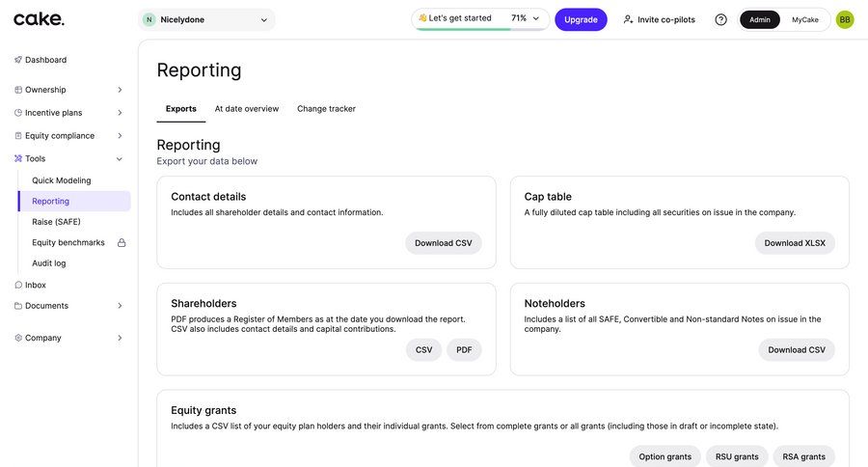Expand the Equity compliance chevron
The height and width of the screenshot is (467, 868).
click(x=120, y=136)
